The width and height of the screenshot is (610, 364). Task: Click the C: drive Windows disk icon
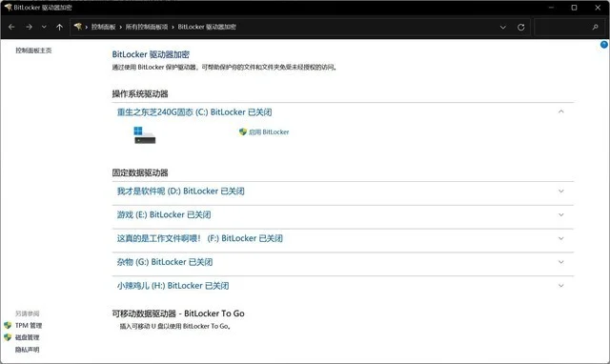coord(144,135)
